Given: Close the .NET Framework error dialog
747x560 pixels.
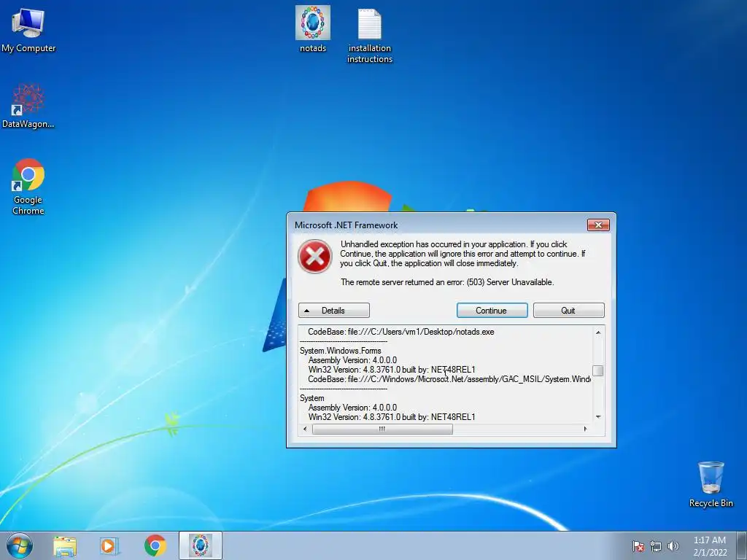Looking at the screenshot, I should pos(598,225).
